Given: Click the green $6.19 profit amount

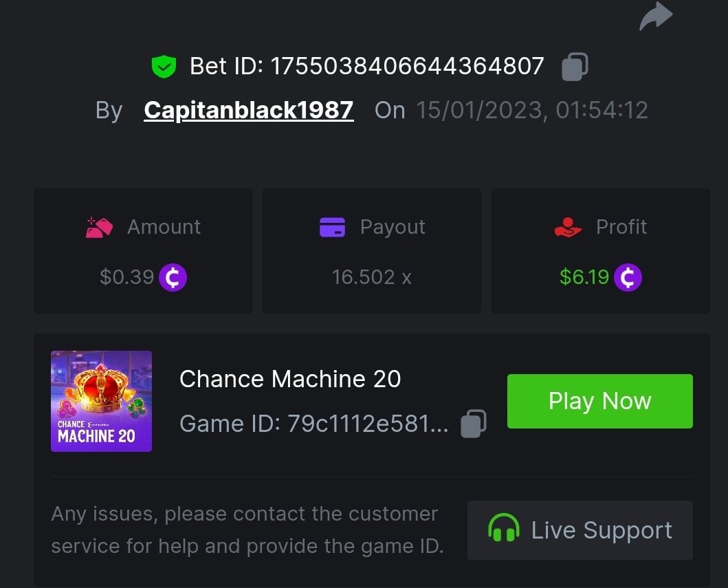Looking at the screenshot, I should [x=584, y=277].
